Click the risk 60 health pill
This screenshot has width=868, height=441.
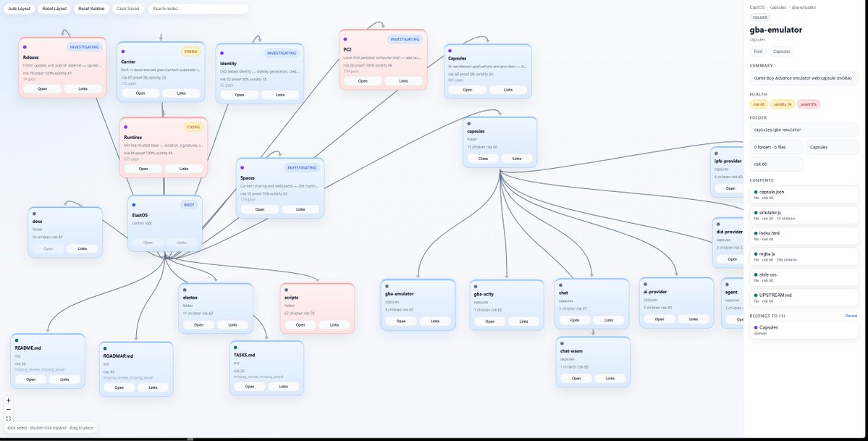pyautogui.click(x=759, y=104)
